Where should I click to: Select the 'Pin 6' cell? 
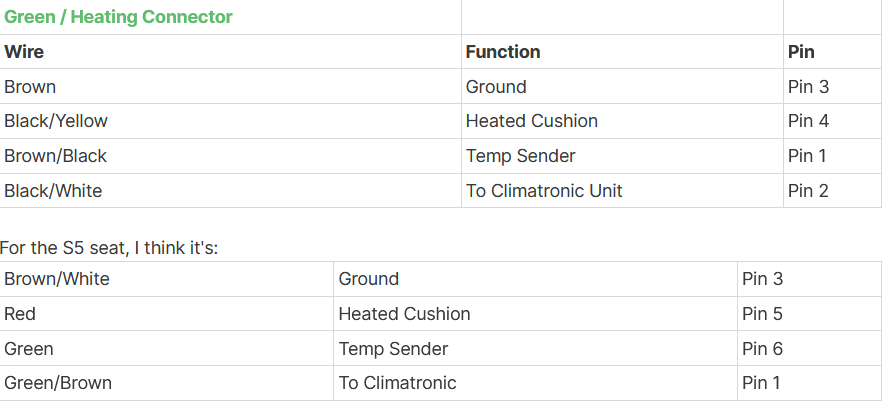[762, 349]
